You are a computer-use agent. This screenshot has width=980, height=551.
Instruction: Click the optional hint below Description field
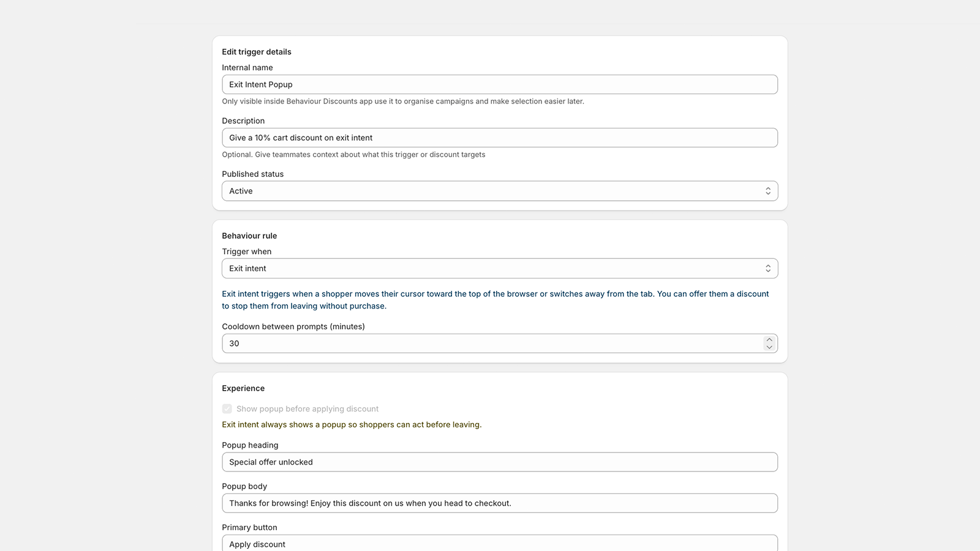(353, 155)
